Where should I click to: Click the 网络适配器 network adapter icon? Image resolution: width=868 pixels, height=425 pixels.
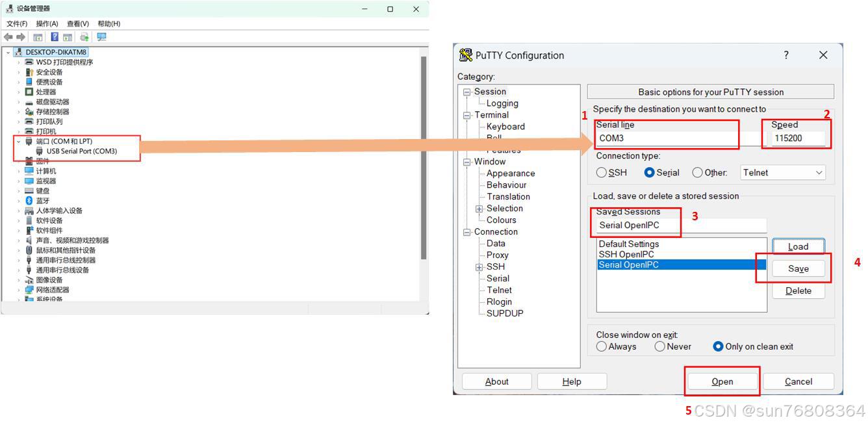(29, 290)
